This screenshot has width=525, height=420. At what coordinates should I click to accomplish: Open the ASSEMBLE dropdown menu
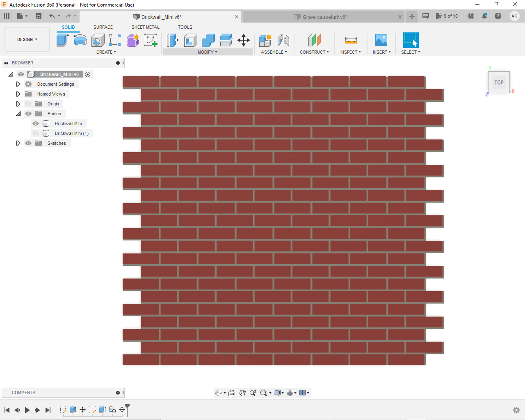pyautogui.click(x=274, y=52)
